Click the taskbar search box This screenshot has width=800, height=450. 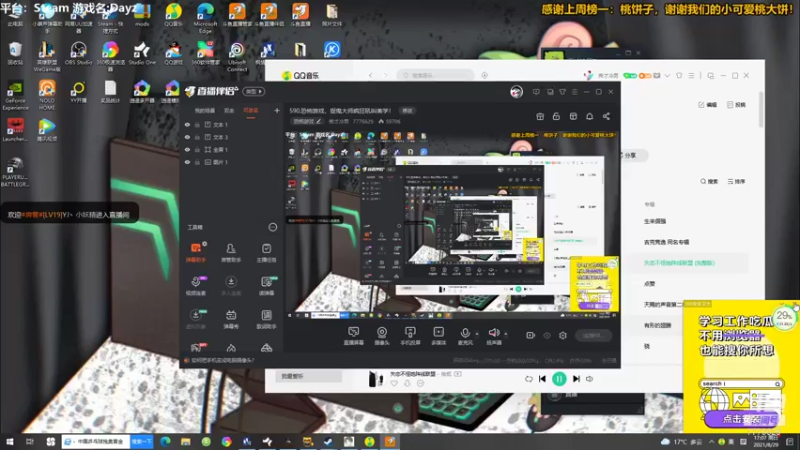pos(96,441)
